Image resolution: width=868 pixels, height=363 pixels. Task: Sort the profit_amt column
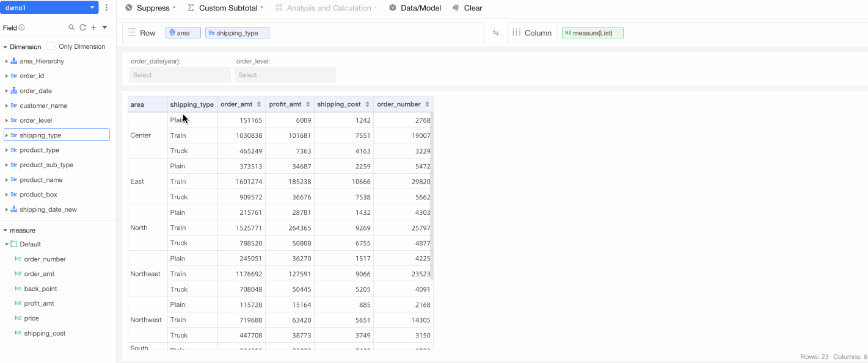click(308, 104)
